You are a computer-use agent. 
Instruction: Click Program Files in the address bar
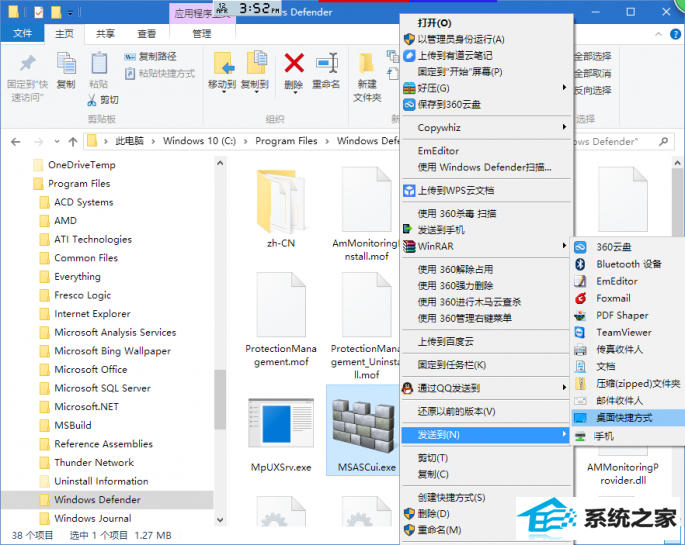pyautogui.click(x=286, y=141)
